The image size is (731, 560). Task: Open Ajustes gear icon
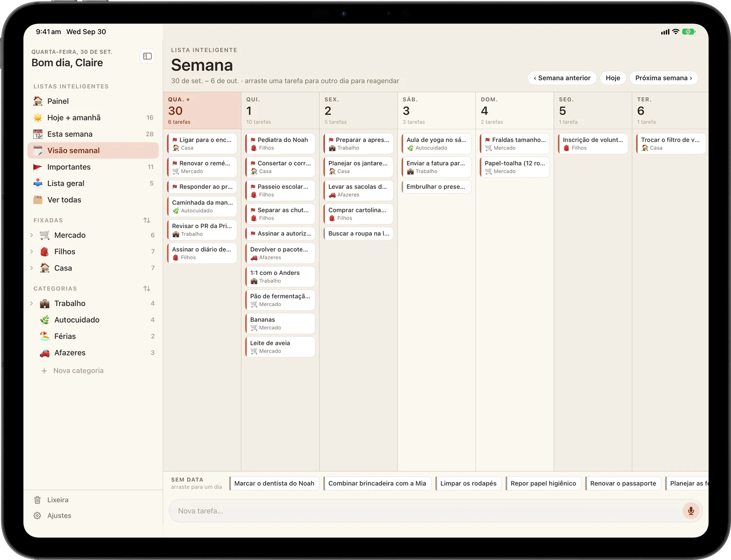click(x=38, y=516)
